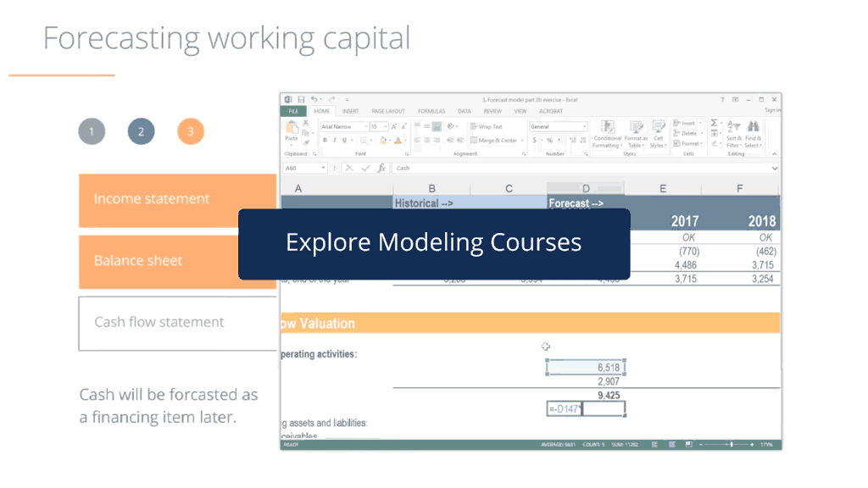868x488 pixels.
Task: Expand the Fill Color dropdown arrow
Action: point(389,140)
